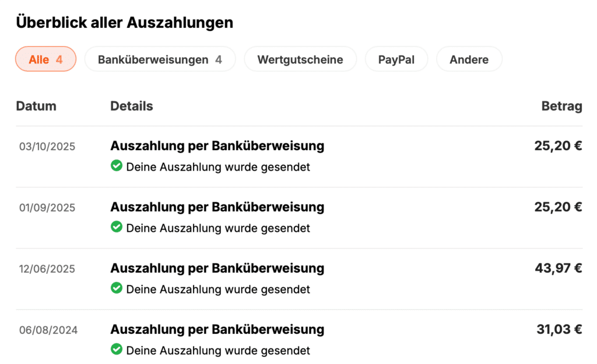597x364 pixels.
Task: Click the 31,03 € amount
Action: [x=559, y=330]
